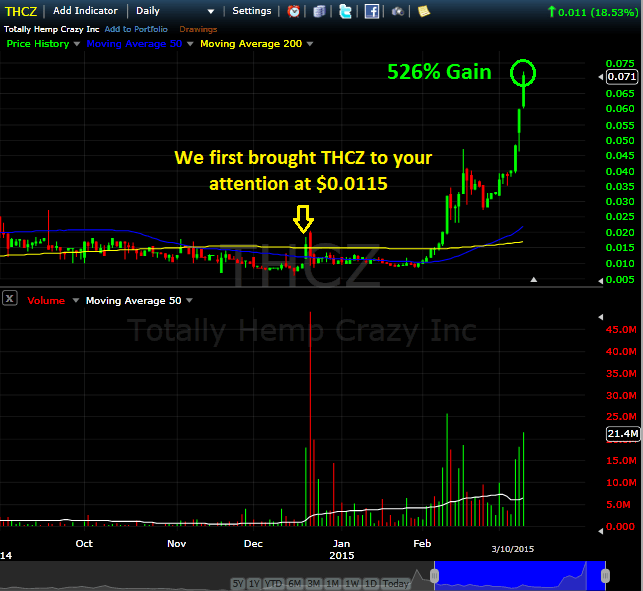643x591 pixels.
Task: Select the 1D time range
Action: point(371,583)
